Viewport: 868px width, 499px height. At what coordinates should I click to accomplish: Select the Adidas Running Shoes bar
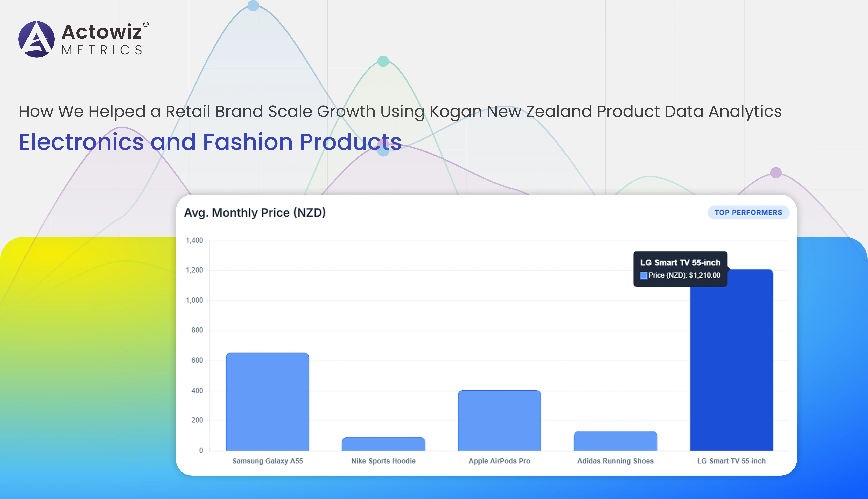pyautogui.click(x=615, y=441)
